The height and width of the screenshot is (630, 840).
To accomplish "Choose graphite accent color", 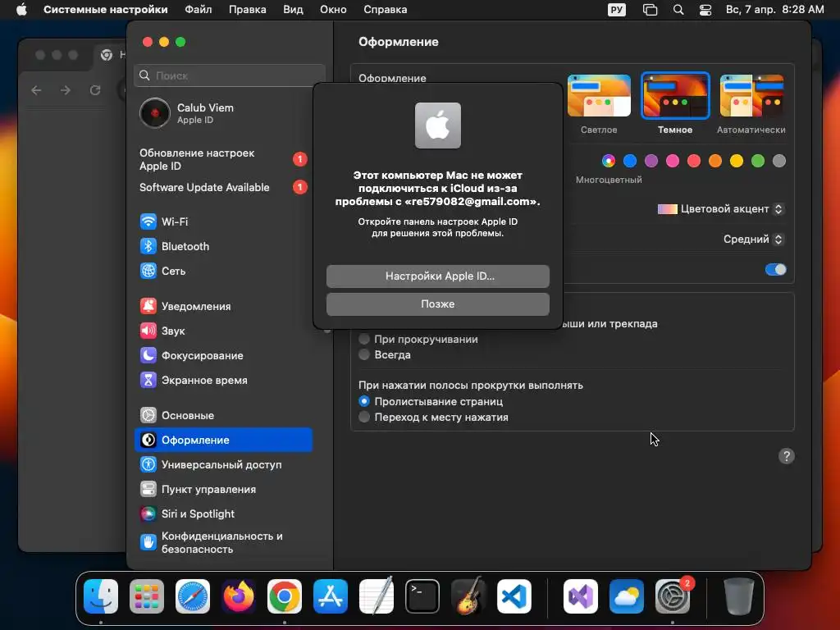I will (779, 161).
